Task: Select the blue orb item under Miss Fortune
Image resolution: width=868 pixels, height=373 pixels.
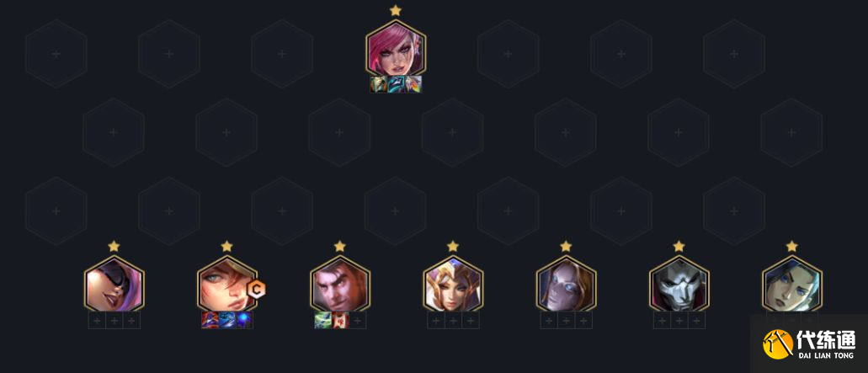Action: tap(245, 321)
